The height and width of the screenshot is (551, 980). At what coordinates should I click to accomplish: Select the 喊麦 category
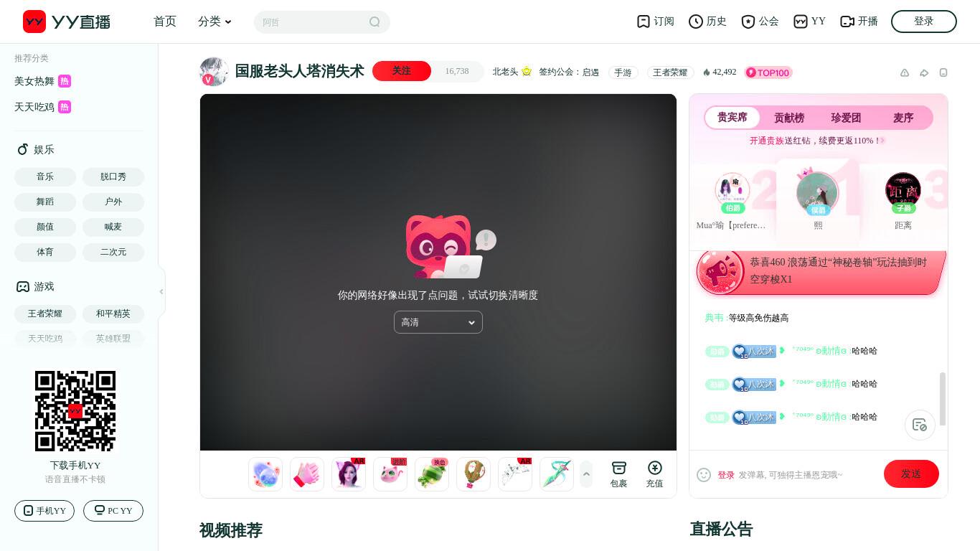tap(113, 227)
